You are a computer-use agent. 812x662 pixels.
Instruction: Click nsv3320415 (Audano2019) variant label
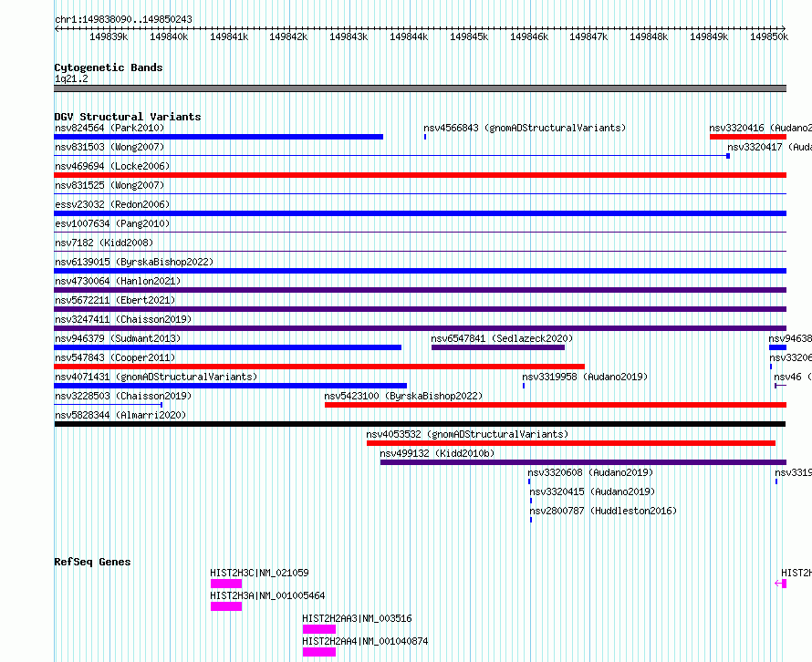pyautogui.click(x=592, y=491)
